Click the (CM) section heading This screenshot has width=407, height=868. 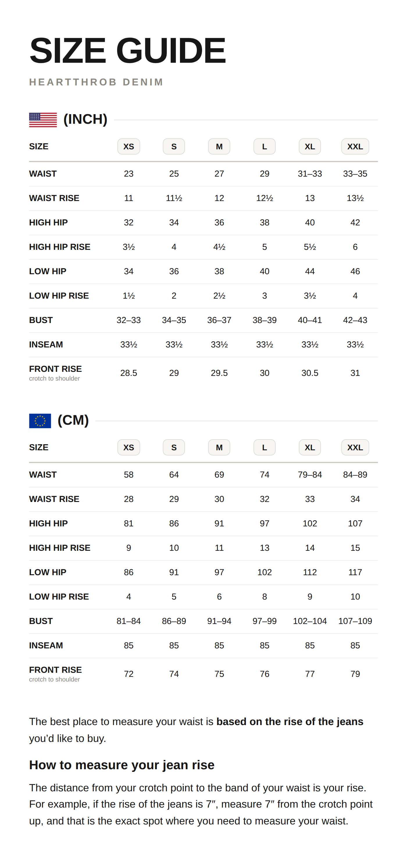(x=73, y=420)
